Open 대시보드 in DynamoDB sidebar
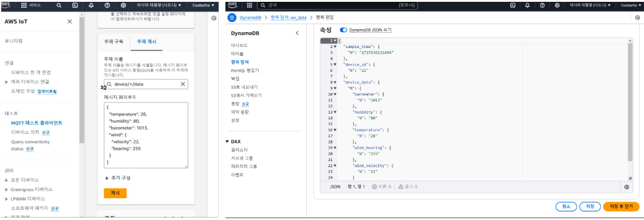This screenshot has width=644, height=220. (239, 45)
